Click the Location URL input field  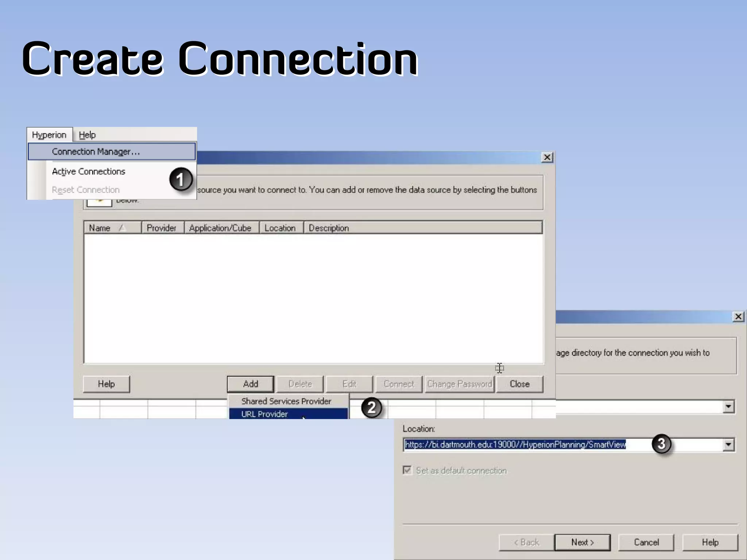564,444
